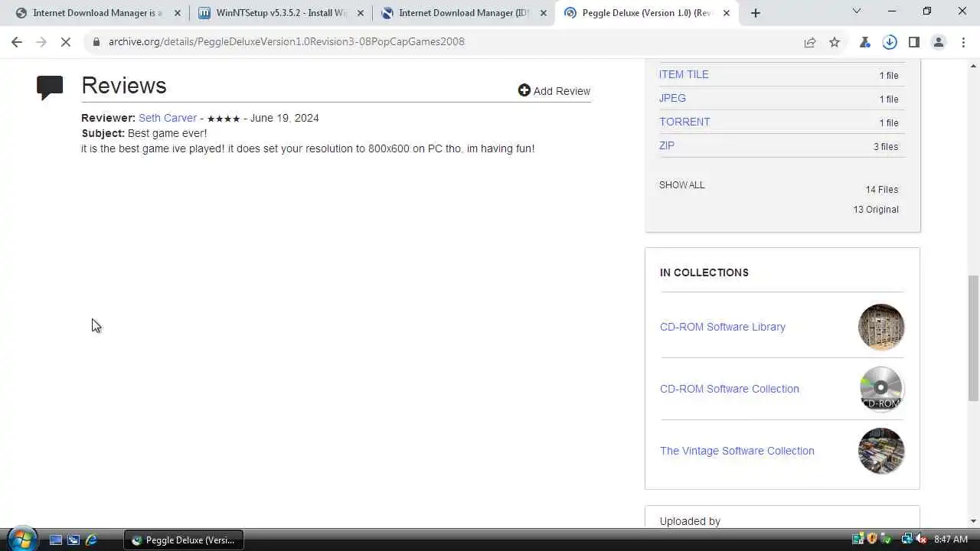Image resolution: width=980 pixels, height=551 pixels.
Task: Stop loading the page with the X button
Action: (66, 42)
